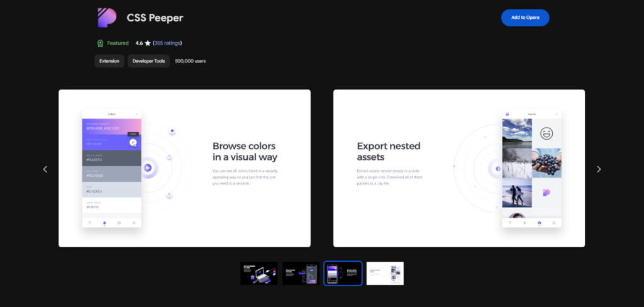
Task: Click the 4.6 rating star icon
Action: coord(148,43)
